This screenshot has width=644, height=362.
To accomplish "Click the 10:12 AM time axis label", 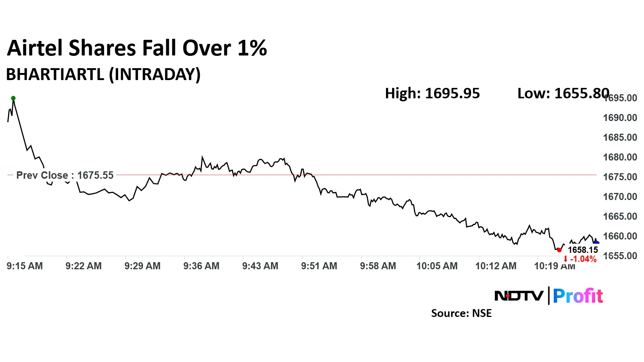I will 496,266.
